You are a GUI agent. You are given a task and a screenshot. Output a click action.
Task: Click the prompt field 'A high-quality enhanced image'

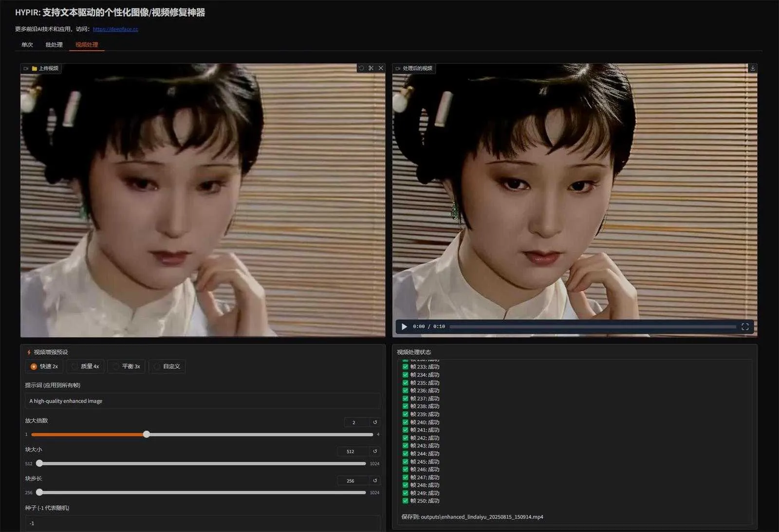(x=203, y=401)
